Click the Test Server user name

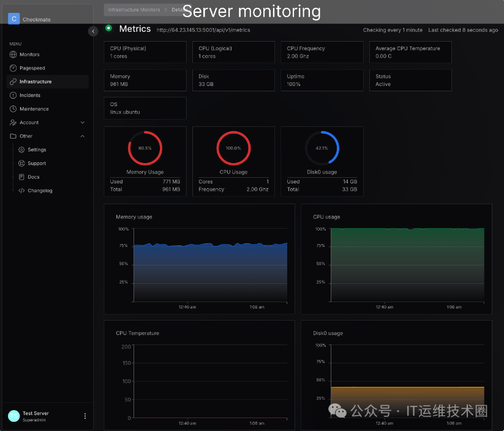36,413
